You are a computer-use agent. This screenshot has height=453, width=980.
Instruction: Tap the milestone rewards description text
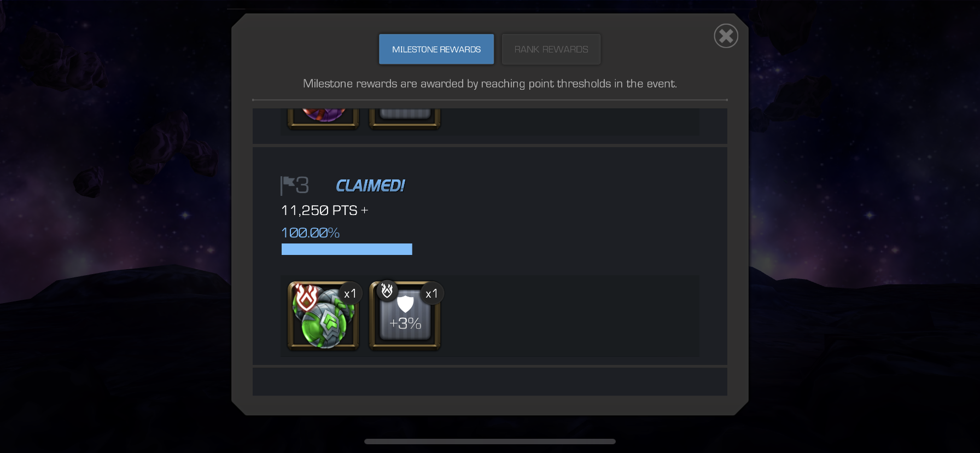click(x=490, y=84)
